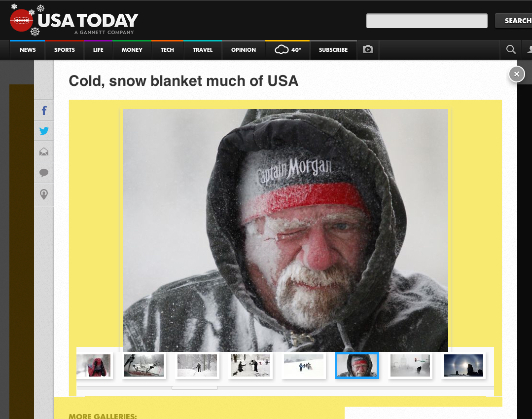Share gallery on Twitter

[44, 131]
